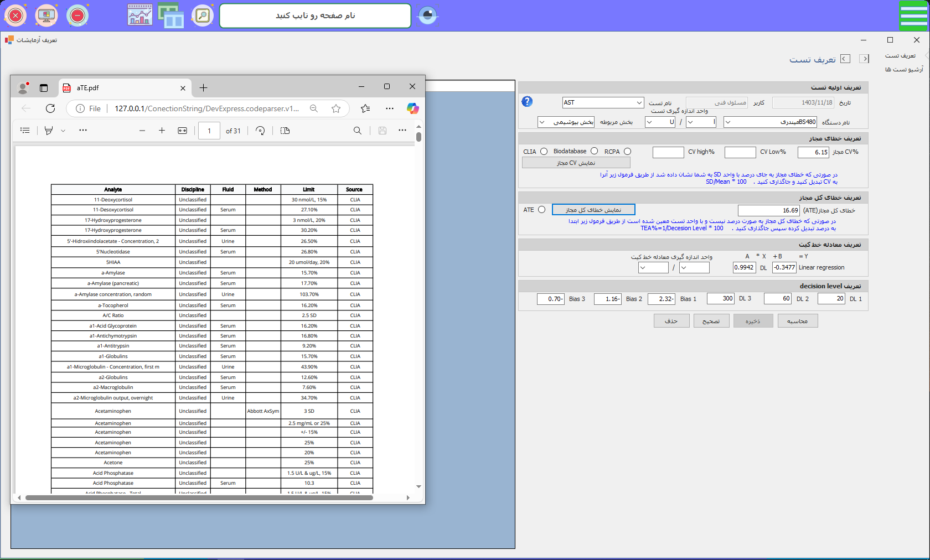Click the next arrow beside تعریف تست title
Screen dimensions: 930x560
point(864,59)
